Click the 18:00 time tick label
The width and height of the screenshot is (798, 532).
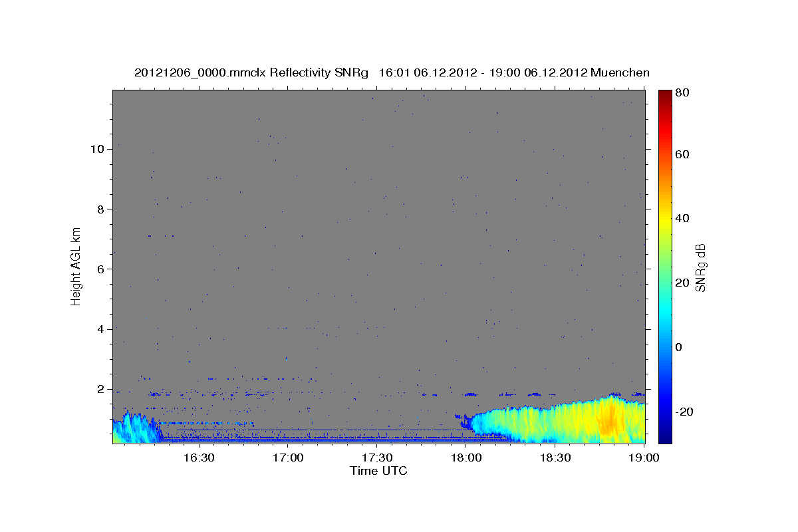[x=465, y=458]
